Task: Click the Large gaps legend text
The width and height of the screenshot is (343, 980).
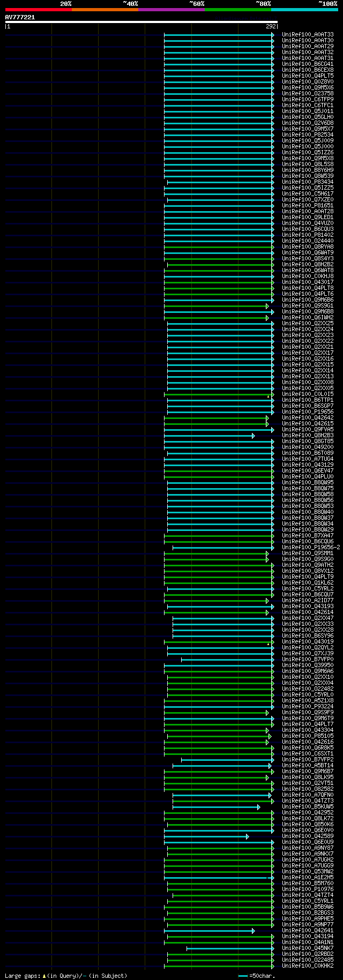Action: click(66, 976)
